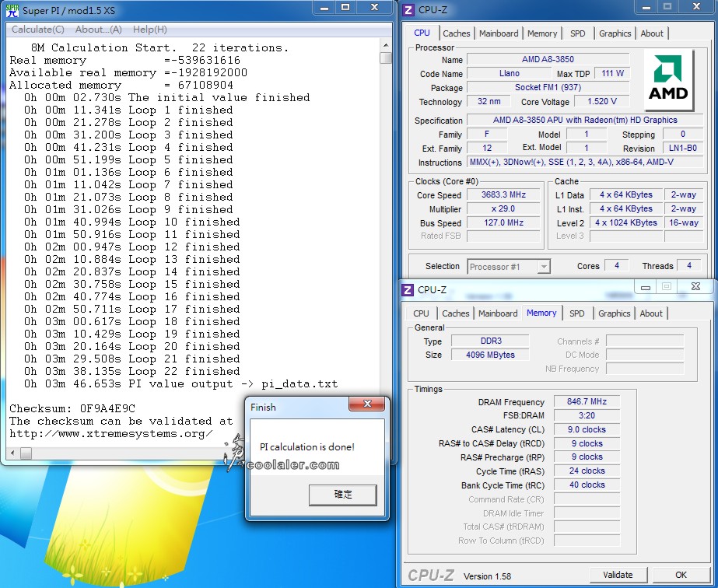
Task: Click the Super PI title bar icon
Action: pos(12,10)
